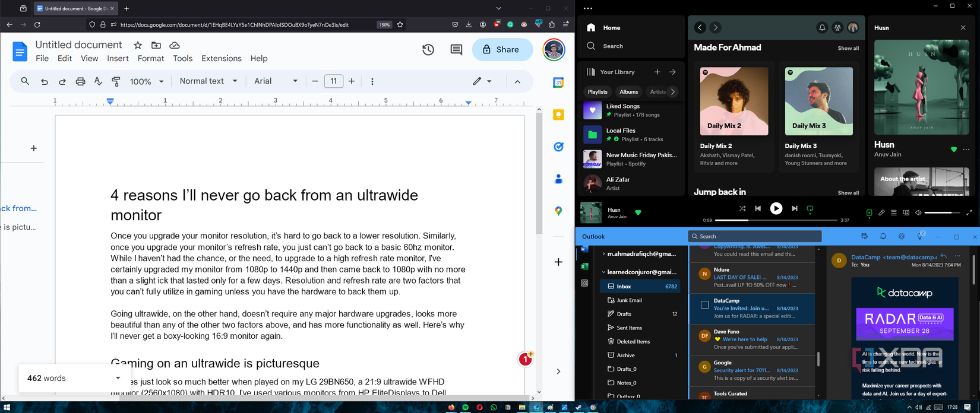Image resolution: width=980 pixels, height=413 pixels.
Task: Open Outlook notifications bell
Action: 883,236
